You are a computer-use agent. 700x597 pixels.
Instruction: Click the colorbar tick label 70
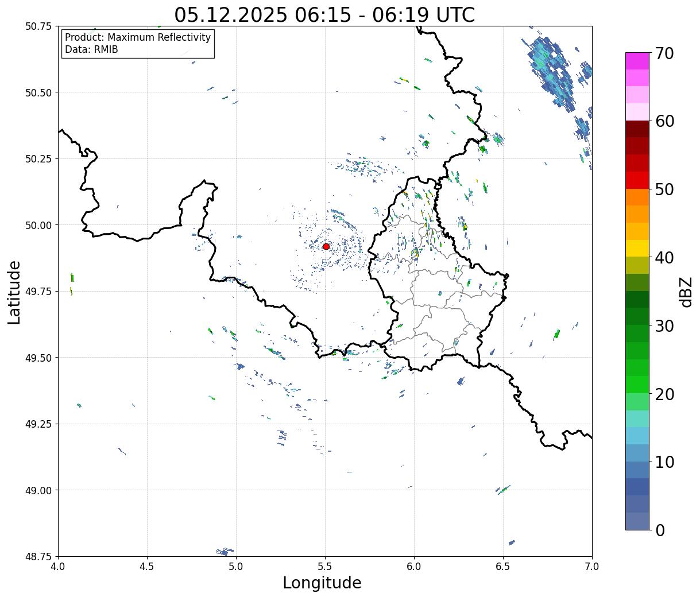click(664, 53)
